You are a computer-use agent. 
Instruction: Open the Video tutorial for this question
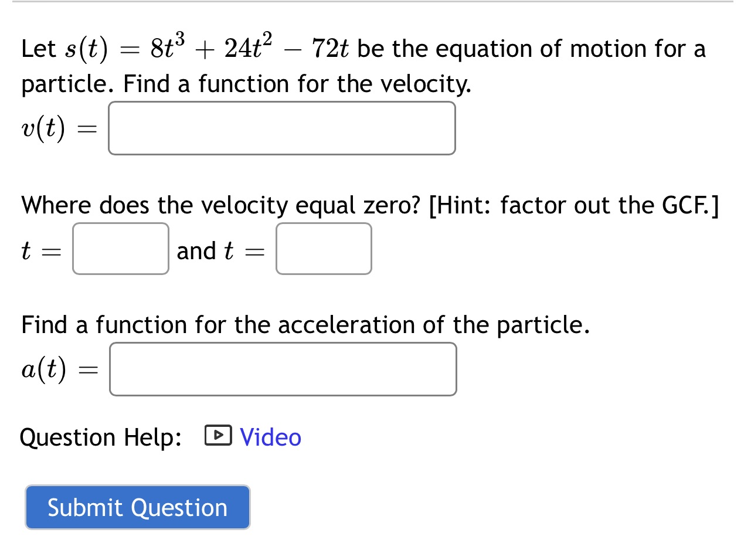point(270,437)
